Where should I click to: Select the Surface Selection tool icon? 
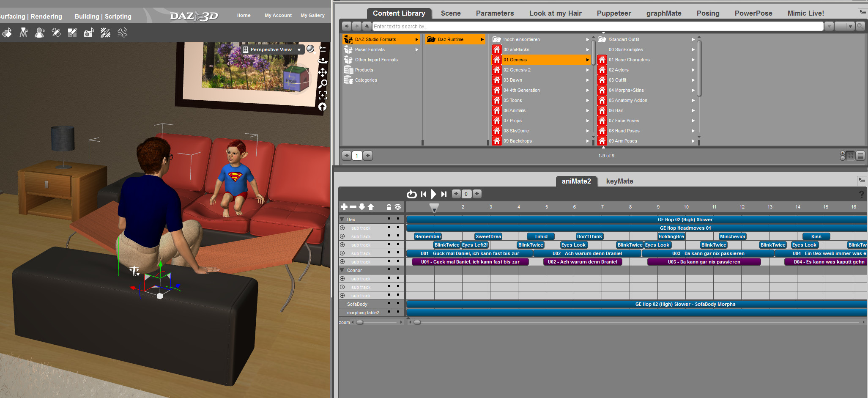[x=7, y=33]
